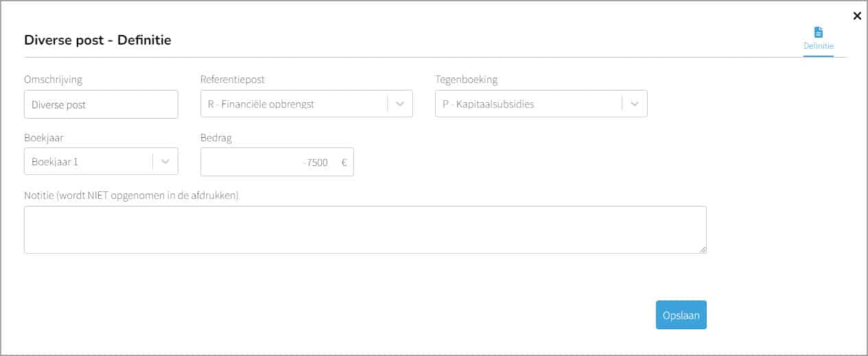The image size is (868, 356).
Task: Click the Omschrijving field label
Action: (x=53, y=80)
